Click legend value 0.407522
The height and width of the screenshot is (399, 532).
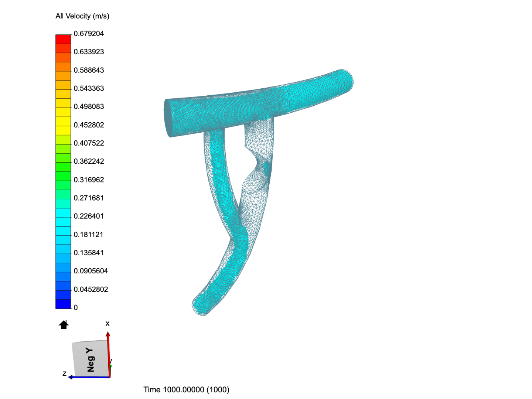89,143
